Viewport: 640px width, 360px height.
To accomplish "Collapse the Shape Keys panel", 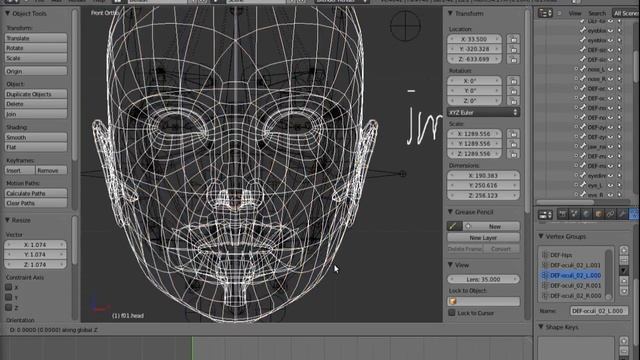I will point(541,327).
